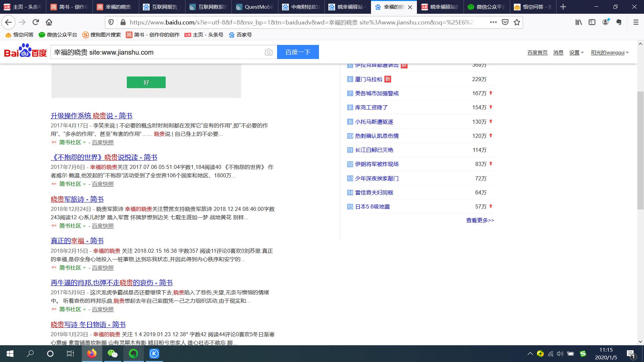Open the Windows notification center
644x362 pixels.
[x=631, y=354]
